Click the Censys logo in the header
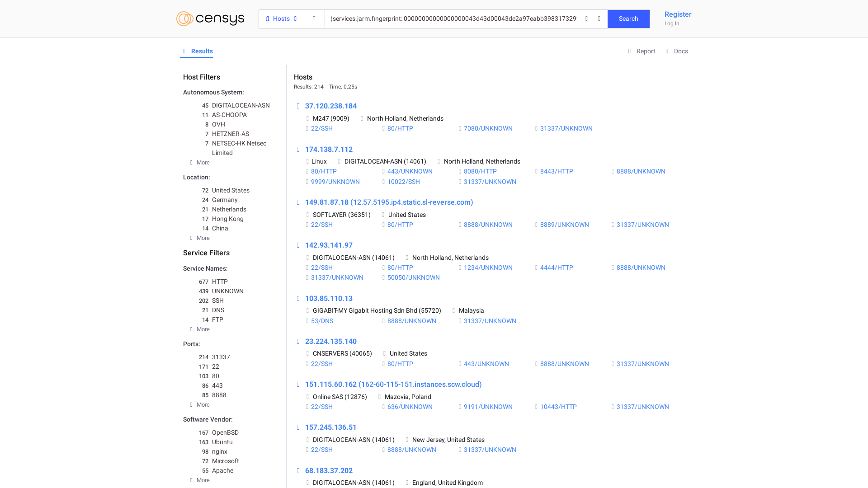The height and width of the screenshot is (488, 868). [x=210, y=19]
